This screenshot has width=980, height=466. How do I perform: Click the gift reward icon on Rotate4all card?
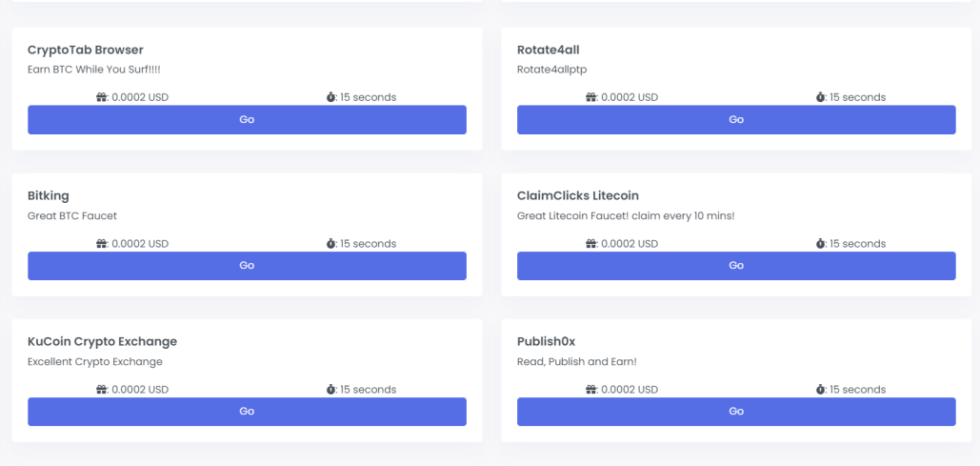(x=591, y=97)
